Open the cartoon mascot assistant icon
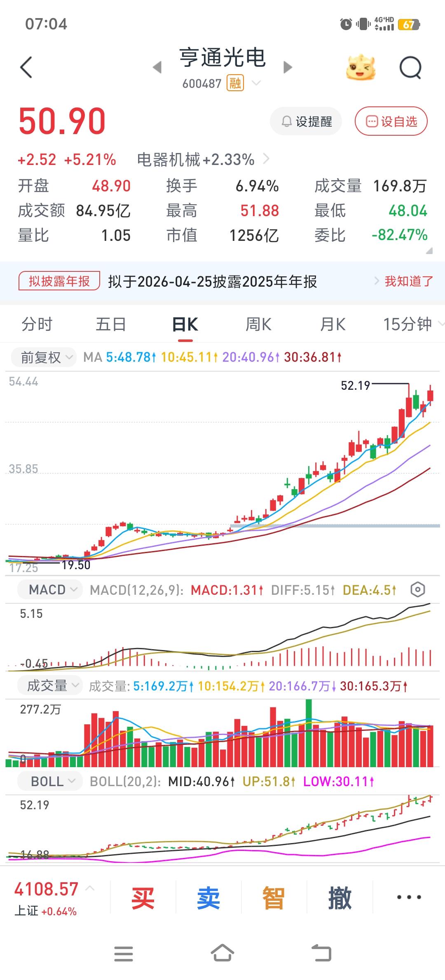This screenshot has height=980, width=445. [x=361, y=67]
